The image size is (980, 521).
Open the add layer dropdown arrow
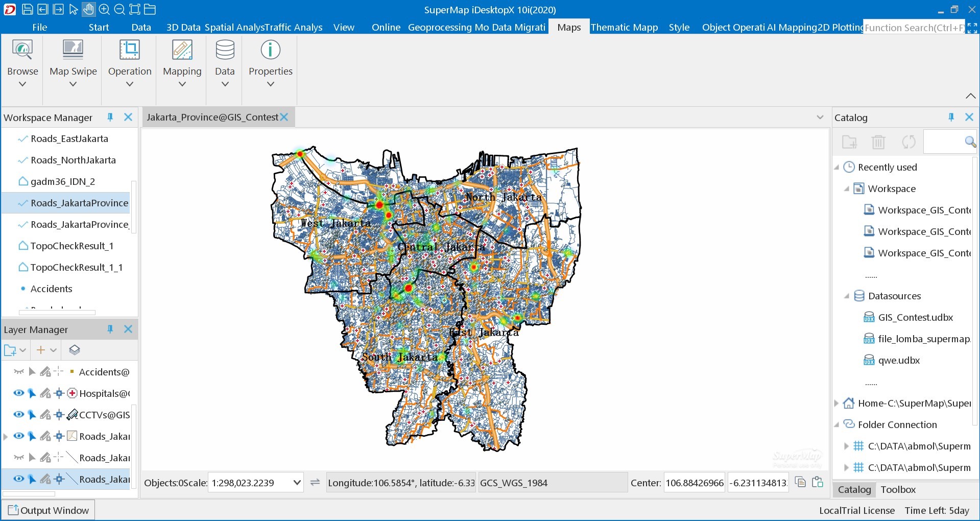coord(53,350)
